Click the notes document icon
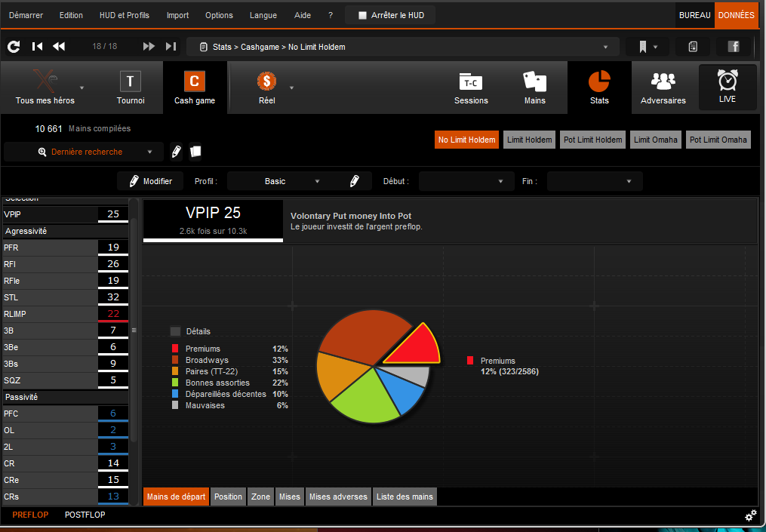Image resolution: width=766 pixels, height=532 pixels. tap(693, 47)
